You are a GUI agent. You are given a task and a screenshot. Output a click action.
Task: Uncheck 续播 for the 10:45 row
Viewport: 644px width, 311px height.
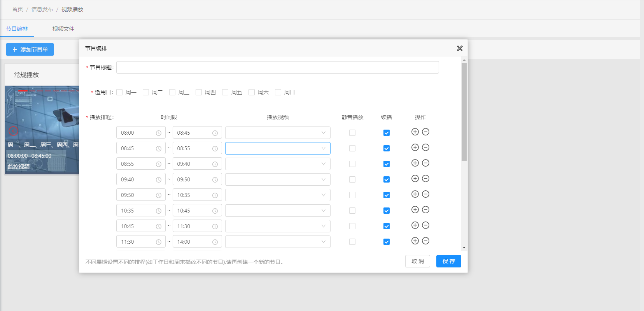pos(387,226)
